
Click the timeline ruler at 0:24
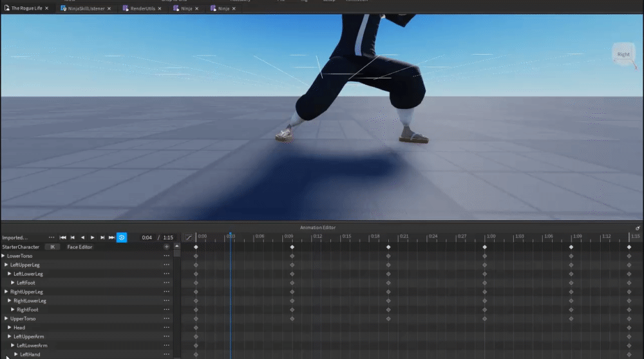(x=433, y=236)
